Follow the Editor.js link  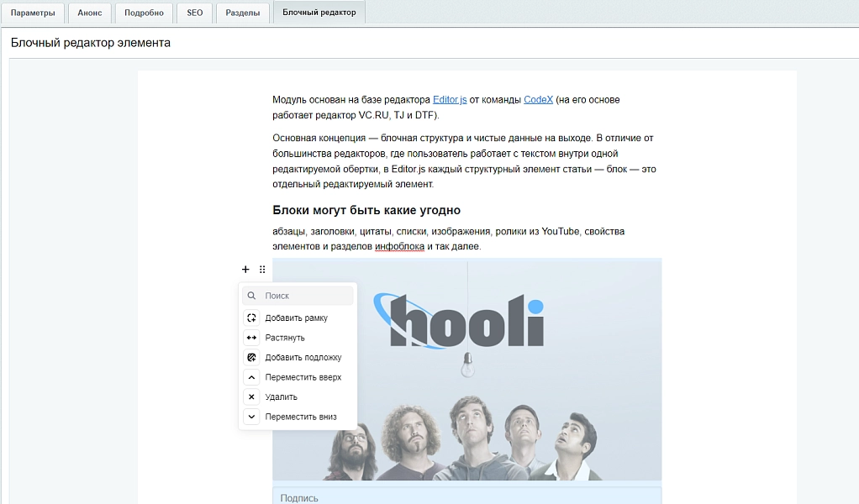[x=450, y=100]
